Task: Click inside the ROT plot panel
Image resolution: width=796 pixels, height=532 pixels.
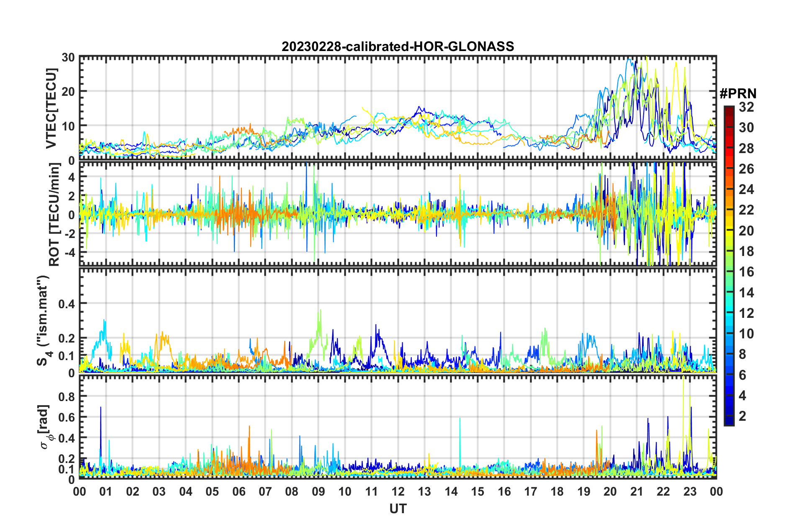Action: click(x=398, y=214)
